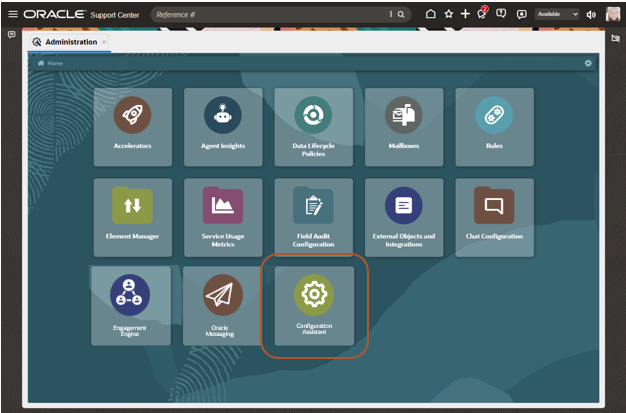
Task: Open Engagement Engine tile
Action: click(x=131, y=306)
